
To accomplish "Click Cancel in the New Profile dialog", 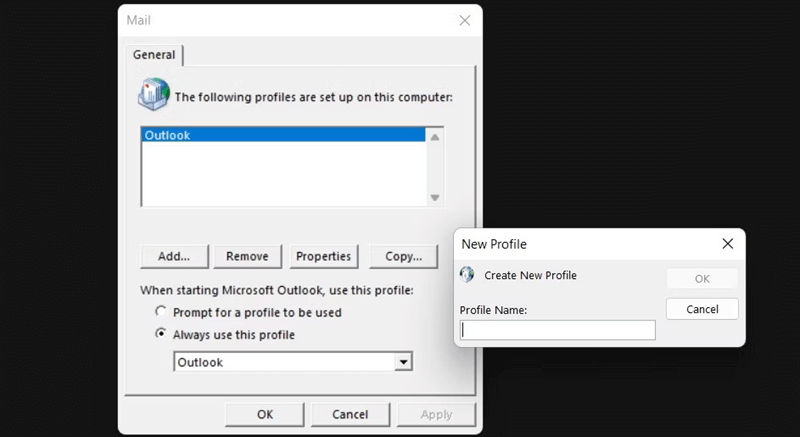I will (x=702, y=309).
